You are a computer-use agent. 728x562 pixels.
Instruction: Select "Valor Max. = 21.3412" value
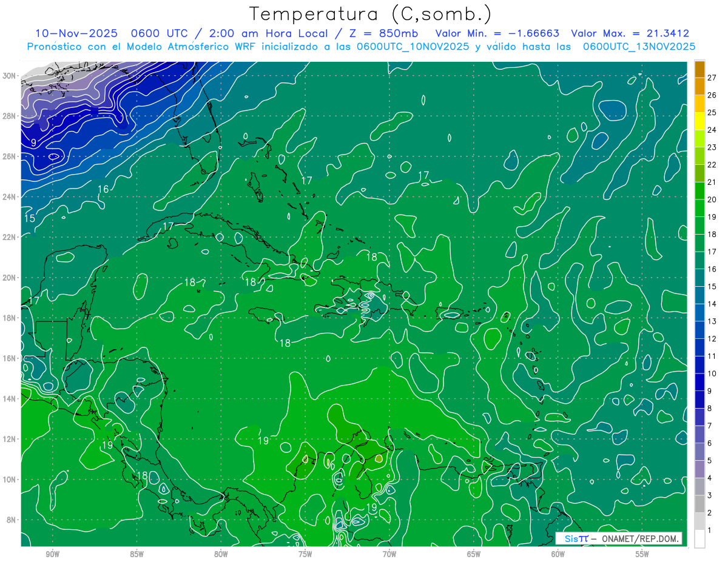(x=630, y=33)
